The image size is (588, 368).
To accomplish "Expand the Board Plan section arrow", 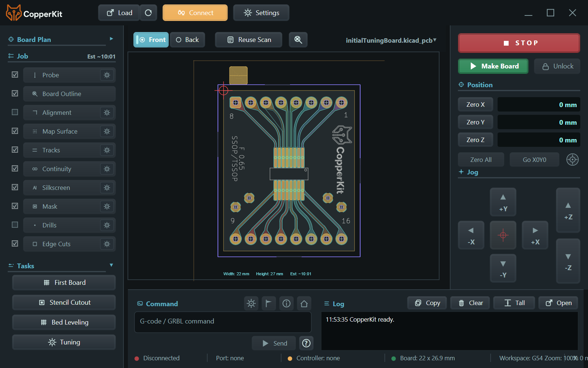I will pyautogui.click(x=111, y=39).
